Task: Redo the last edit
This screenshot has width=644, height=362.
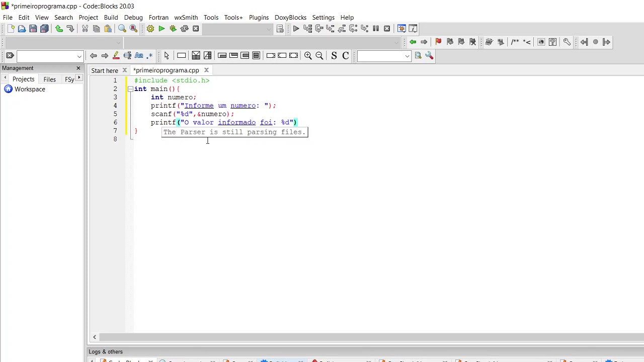Action: tap(70, 29)
